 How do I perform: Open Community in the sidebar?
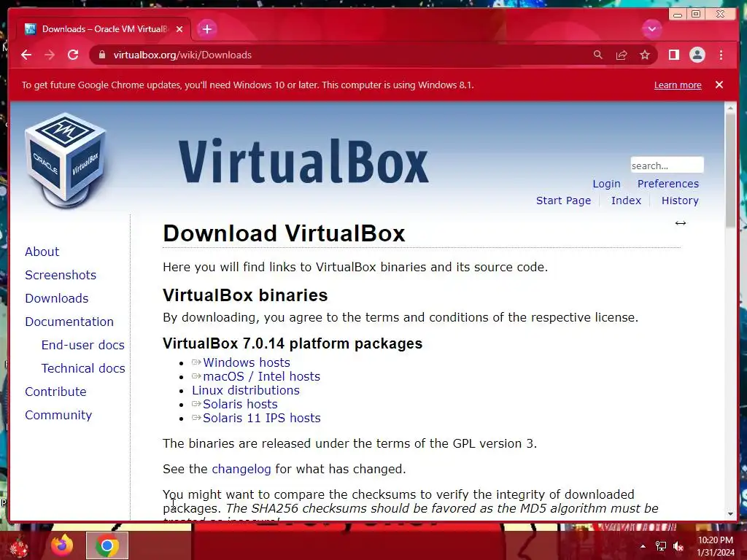[x=58, y=415]
